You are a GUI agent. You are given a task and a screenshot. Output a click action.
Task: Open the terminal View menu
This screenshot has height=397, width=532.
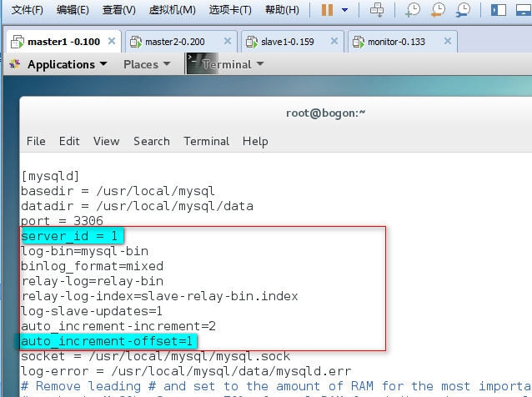(x=106, y=141)
